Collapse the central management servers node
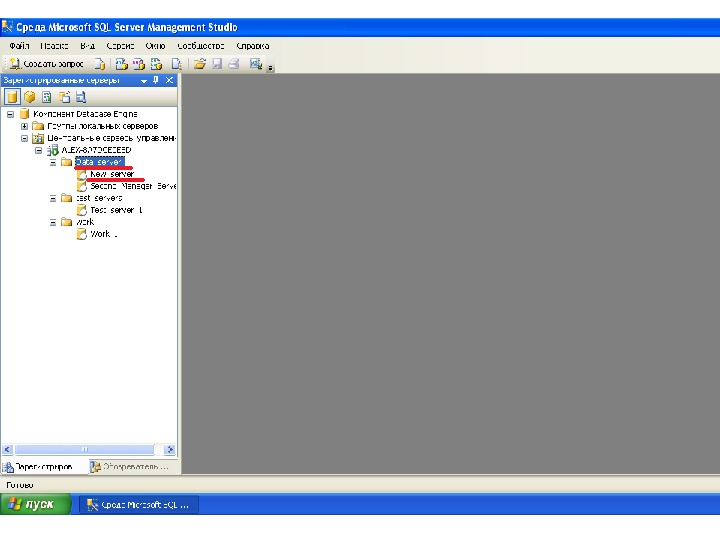 click(25, 138)
